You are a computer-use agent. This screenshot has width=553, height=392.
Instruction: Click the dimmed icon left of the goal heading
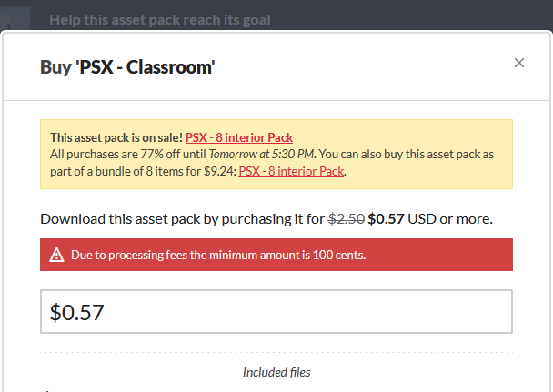(x=15, y=16)
